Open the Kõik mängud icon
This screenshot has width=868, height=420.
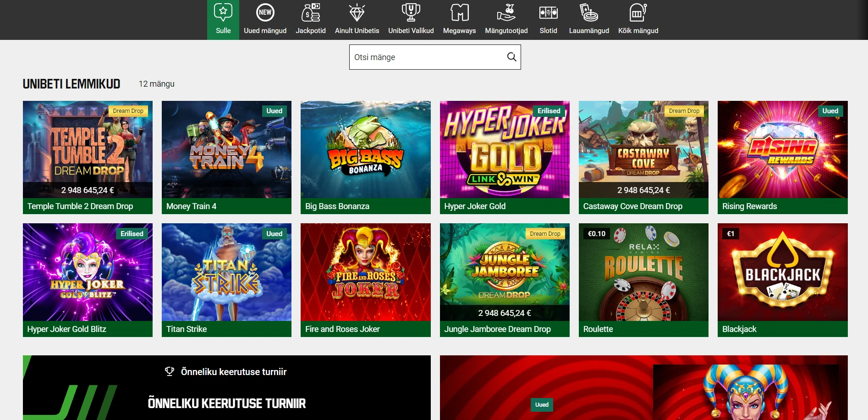tap(638, 12)
